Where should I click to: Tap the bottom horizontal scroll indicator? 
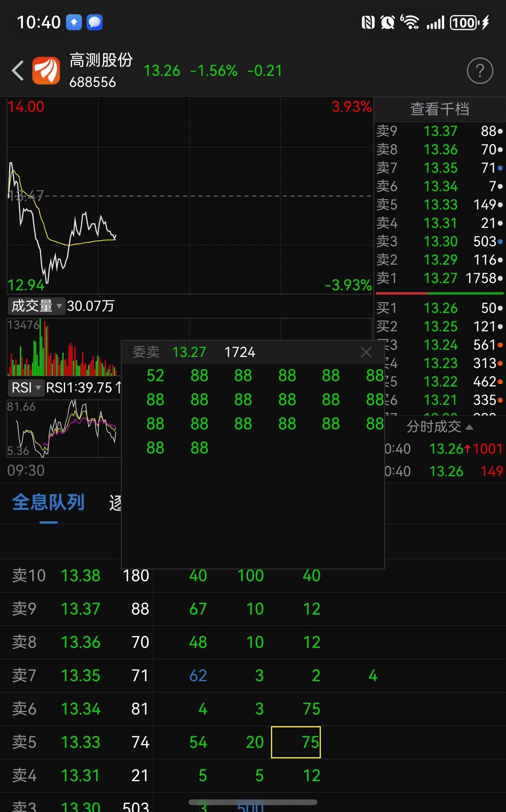253,802
